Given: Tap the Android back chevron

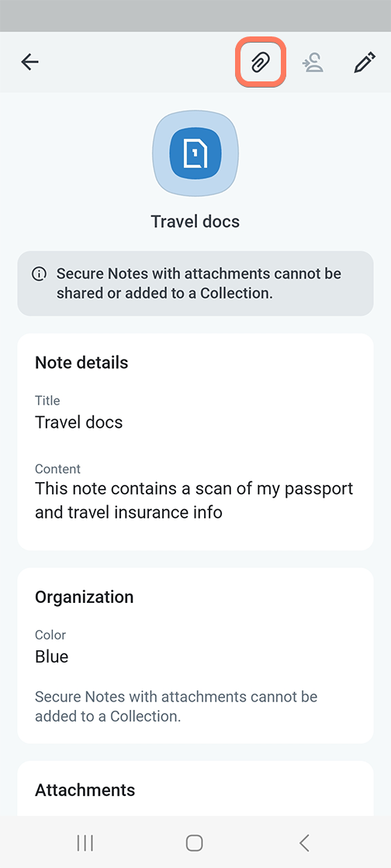Looking at the screenshot, I should [303, 843].
